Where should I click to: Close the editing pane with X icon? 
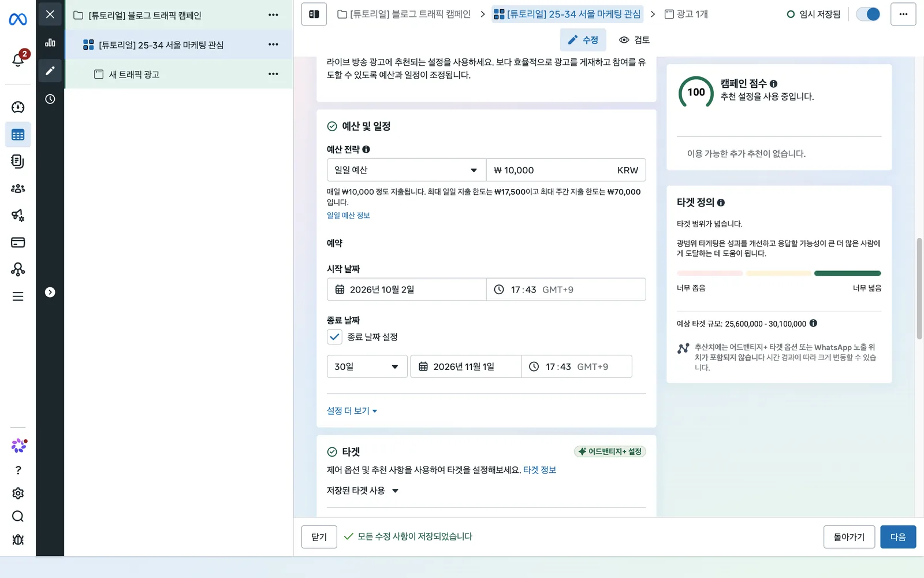(x=50, y=14)
